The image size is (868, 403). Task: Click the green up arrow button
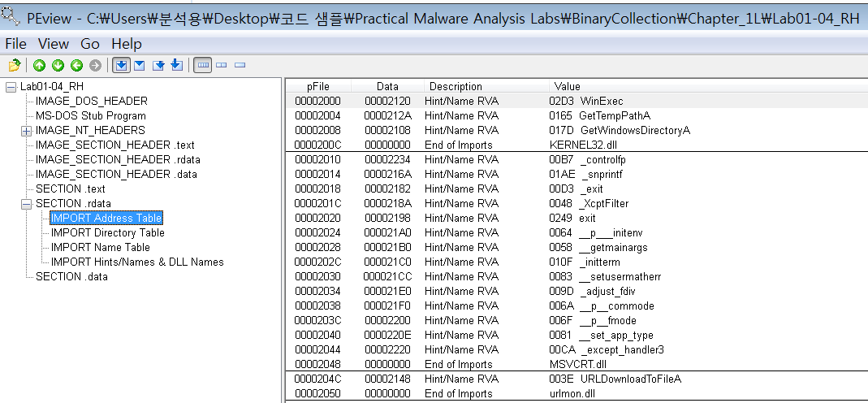39,65
